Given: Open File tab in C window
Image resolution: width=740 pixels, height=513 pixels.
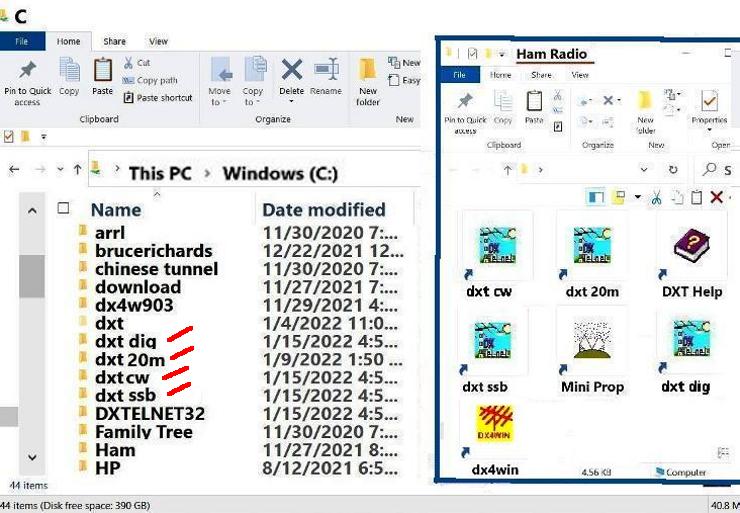Looking at the screenshot, I should (22, 42).
